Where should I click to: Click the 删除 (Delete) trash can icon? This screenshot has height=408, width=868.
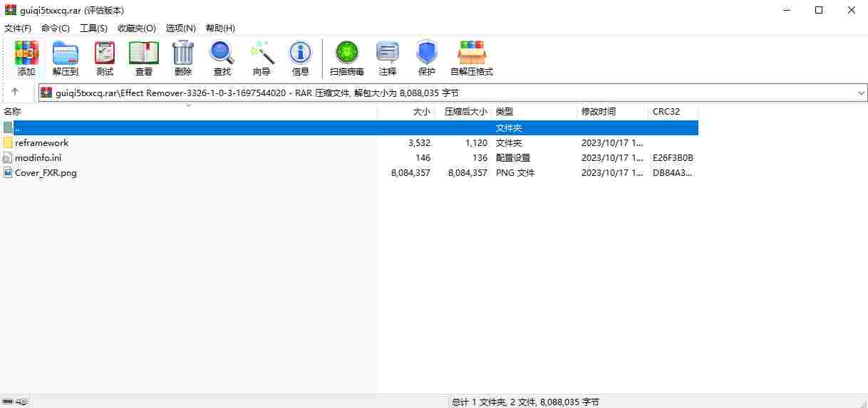coord(183,53)
